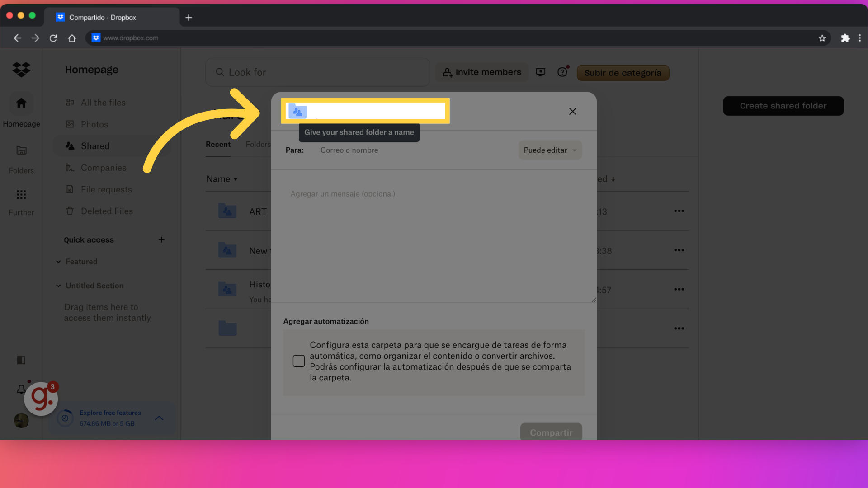Click the Shared icon in sidebar

pos(70,145)
